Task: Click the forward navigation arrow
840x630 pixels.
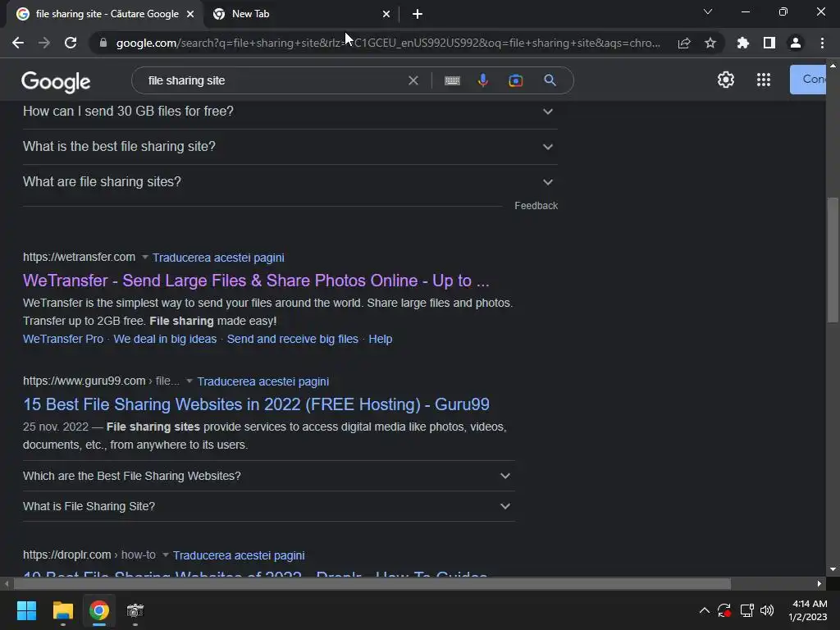Action: [44, 43]
